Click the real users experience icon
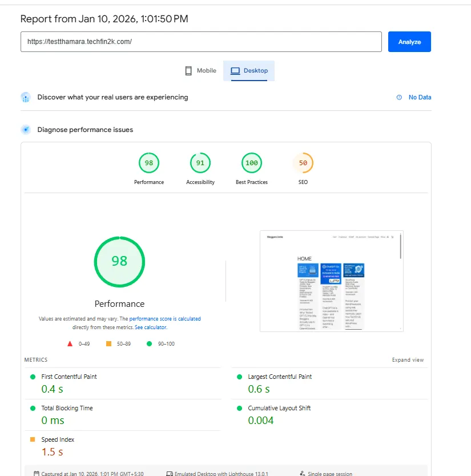This screenshot has width=471, height=476. (26, 98)
